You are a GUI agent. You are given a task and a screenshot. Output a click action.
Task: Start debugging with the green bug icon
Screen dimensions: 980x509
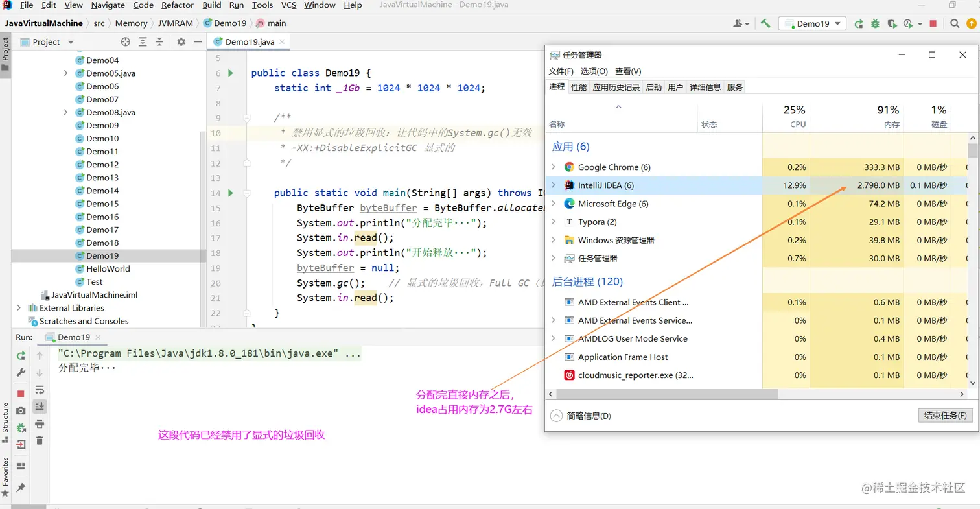click(875, 23)
